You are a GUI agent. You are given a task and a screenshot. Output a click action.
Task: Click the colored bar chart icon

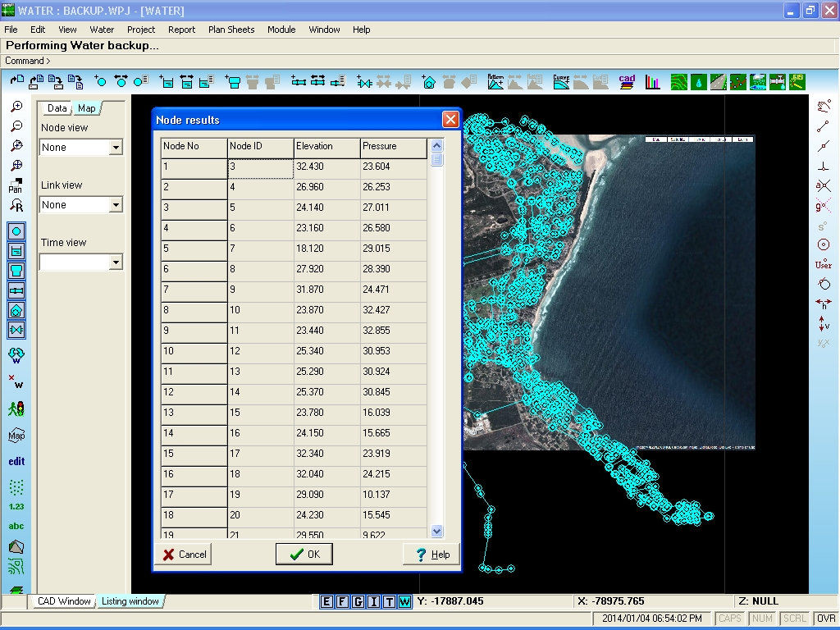(x=652, y=81)
